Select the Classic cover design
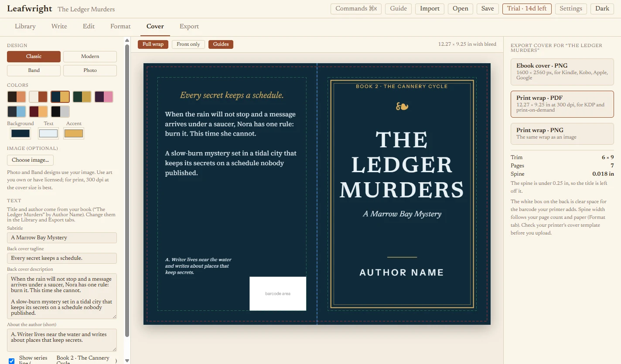 (x=34, y=57)
